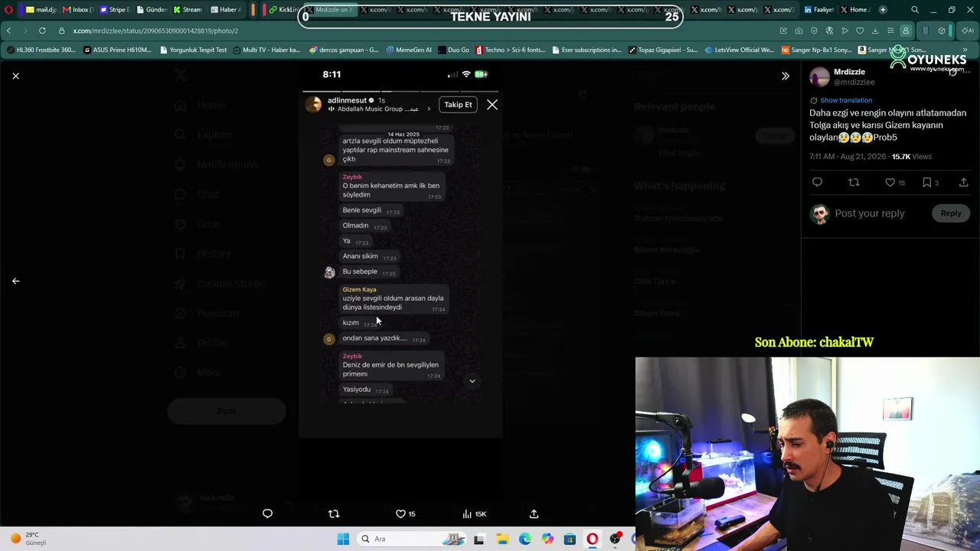This screenshot has width=980, height=551.
Task: Open Windows Start menu
Action: point(343,539)
